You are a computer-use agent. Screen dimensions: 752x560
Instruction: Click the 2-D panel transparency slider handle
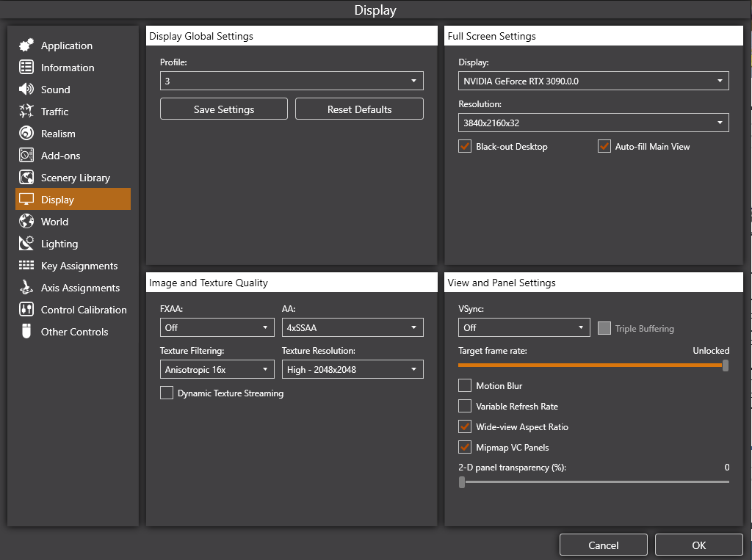coord(462,482)
